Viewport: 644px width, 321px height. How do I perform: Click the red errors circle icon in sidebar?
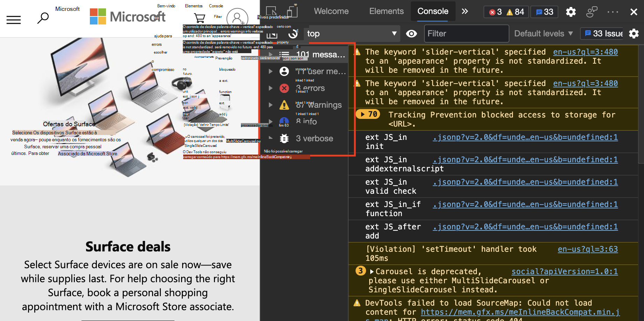284,88
